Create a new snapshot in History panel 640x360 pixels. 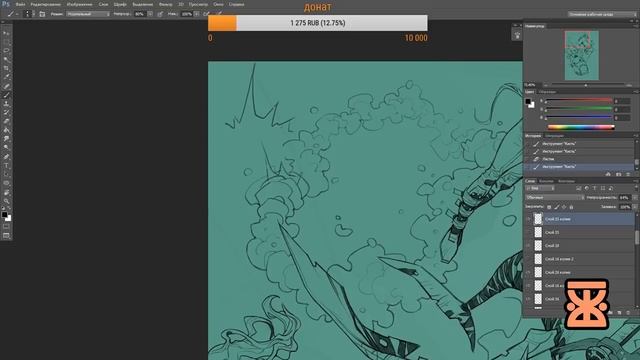(x=618, y=174)
